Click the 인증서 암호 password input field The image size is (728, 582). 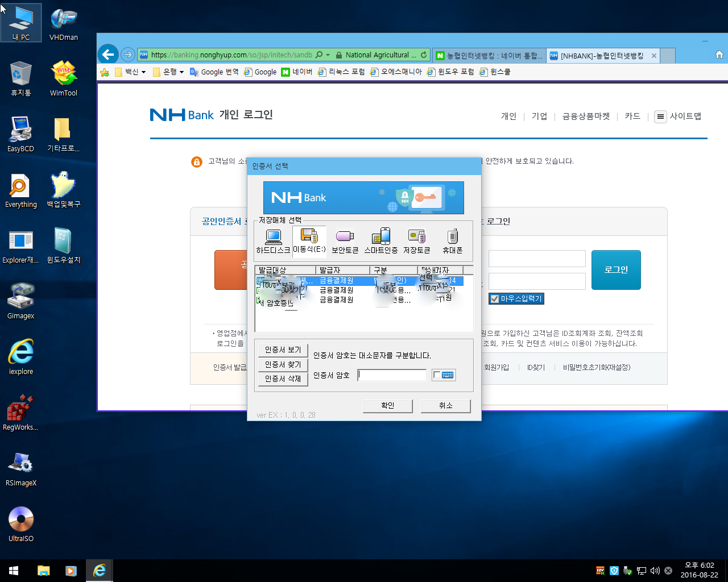tap(392, 375)
